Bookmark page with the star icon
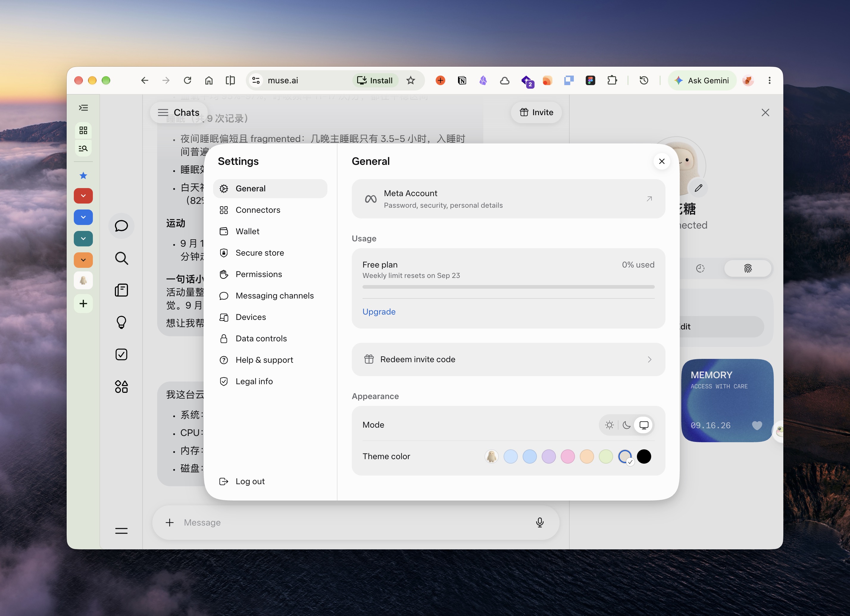 coord(411,80)
